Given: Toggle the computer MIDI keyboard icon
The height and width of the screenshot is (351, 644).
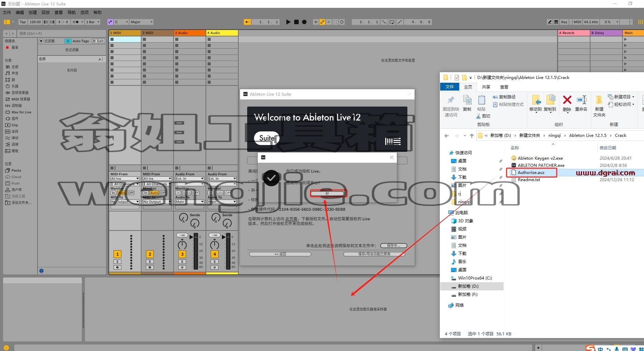Looking at the screenshot, I should 556,22.
